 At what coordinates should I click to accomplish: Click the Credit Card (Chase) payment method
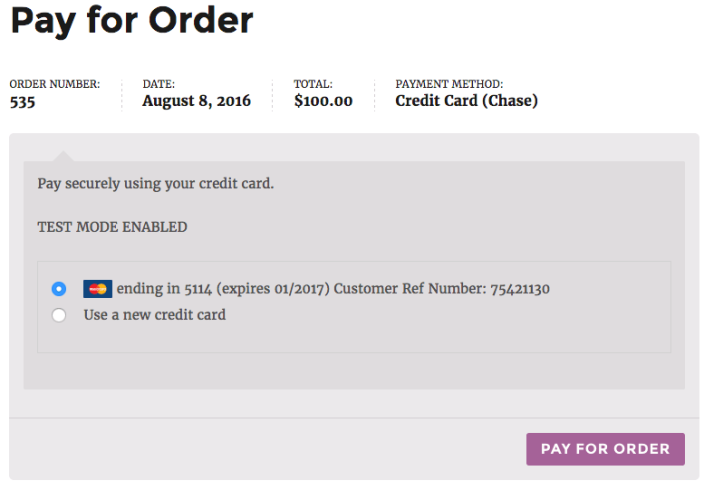point(466,101)
